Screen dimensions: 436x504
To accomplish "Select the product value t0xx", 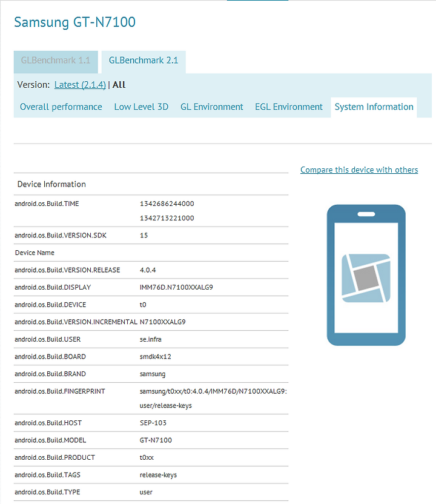I will [x=147, y=458].
